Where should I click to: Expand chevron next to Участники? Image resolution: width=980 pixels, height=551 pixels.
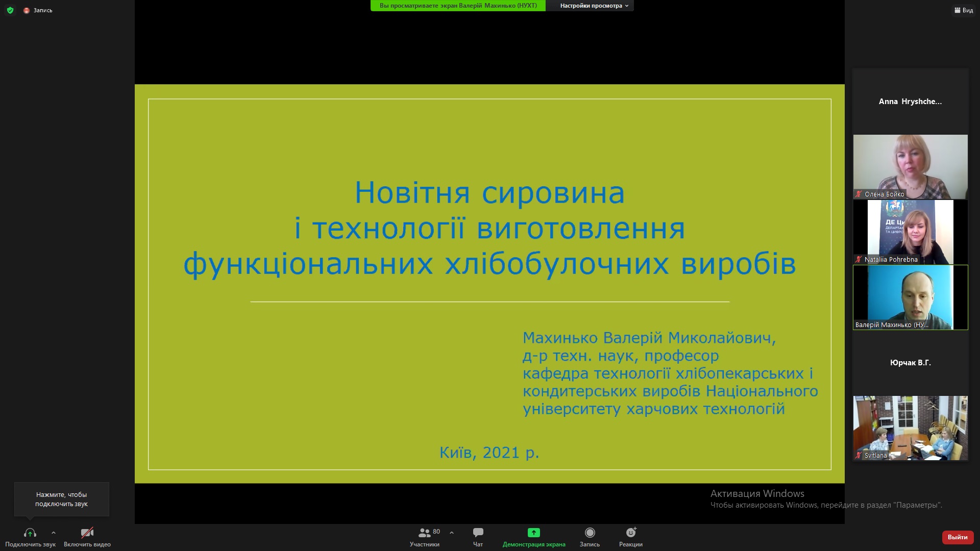(452, 533)
